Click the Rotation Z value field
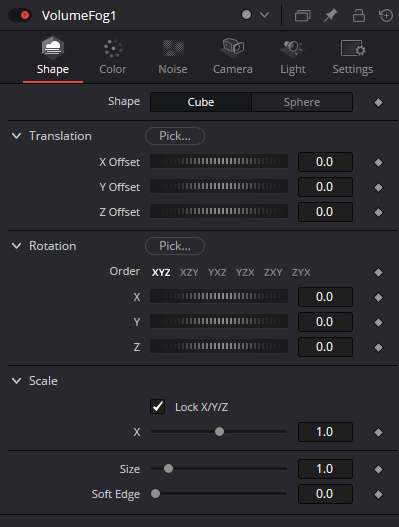Viewport: 399px width, 527px height. coord(325,347)
